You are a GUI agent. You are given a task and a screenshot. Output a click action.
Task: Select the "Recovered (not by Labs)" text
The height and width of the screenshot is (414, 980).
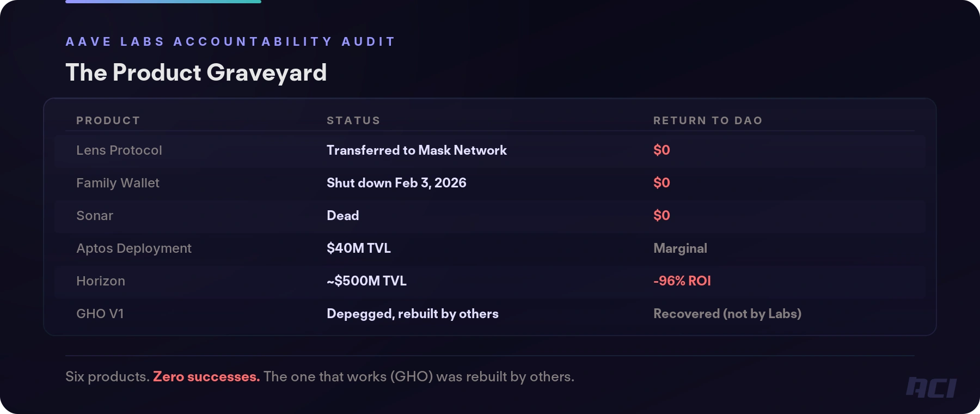pos(727,314)
